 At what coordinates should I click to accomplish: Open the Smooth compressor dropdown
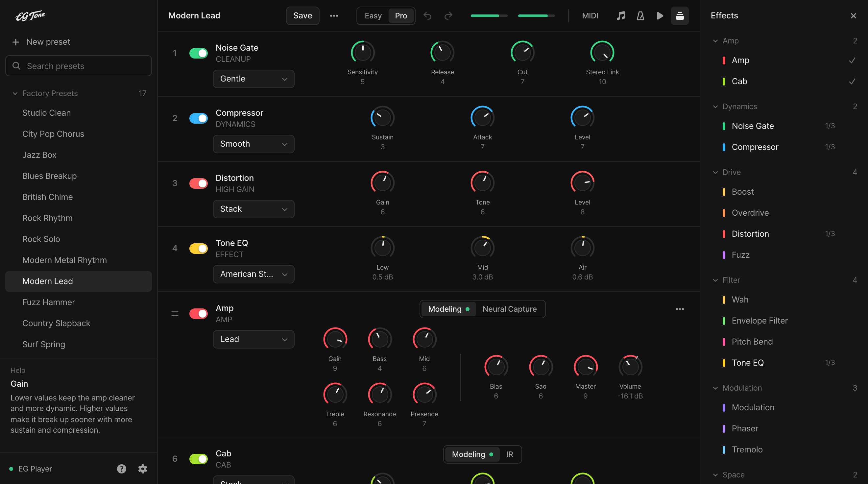coord(253,144)
